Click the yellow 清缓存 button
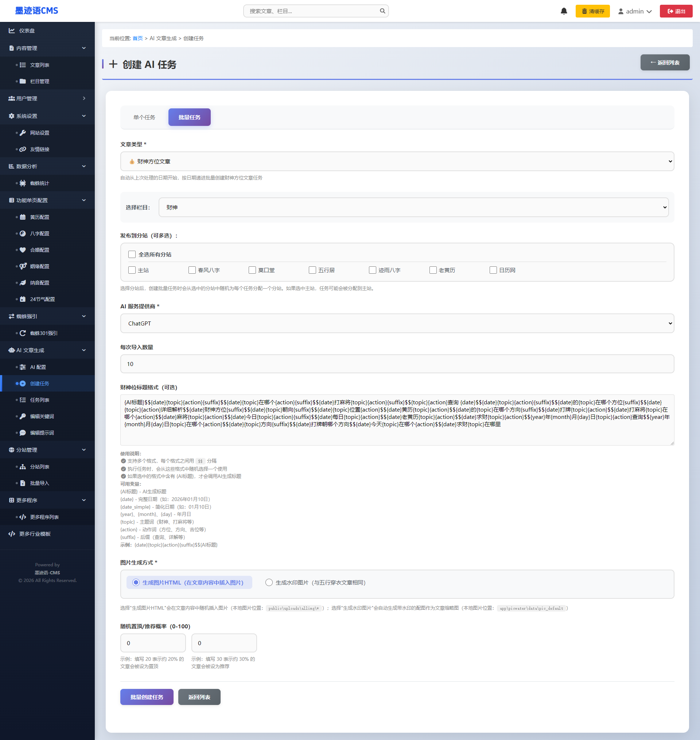Image resolution: width=700 pixels, height=740 pixels. pyautogui.click(x=592, y=11)
